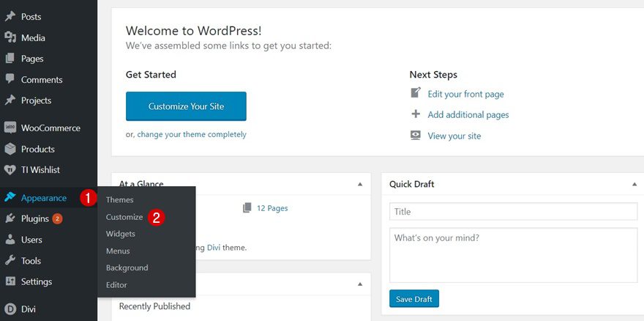Click the What's on your mind textarea

click(513, 255)
